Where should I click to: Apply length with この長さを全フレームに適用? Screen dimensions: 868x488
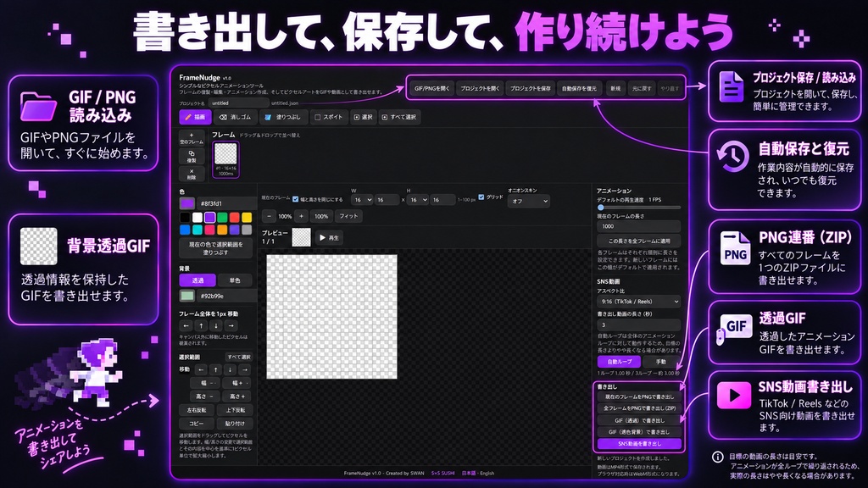coord(639,241)
